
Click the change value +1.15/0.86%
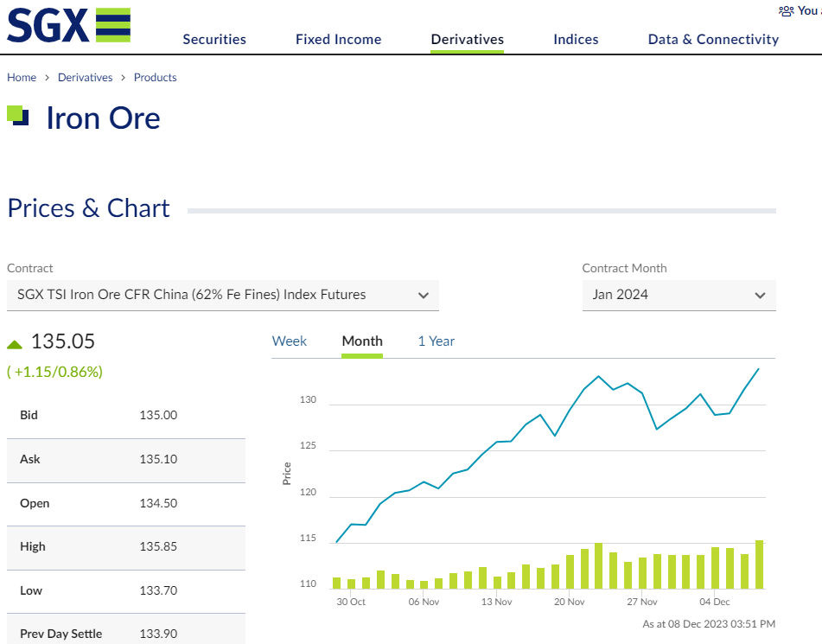coord(55,372)
